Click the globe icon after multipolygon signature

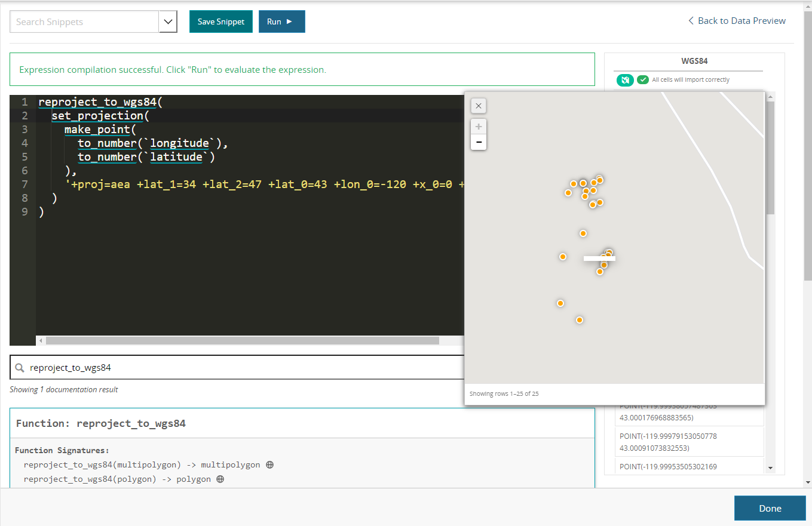[x=269, y=465]
